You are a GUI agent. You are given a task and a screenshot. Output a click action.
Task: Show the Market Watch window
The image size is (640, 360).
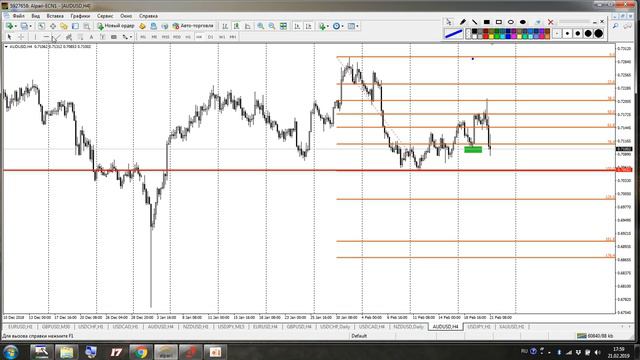[x=41, y=26]
